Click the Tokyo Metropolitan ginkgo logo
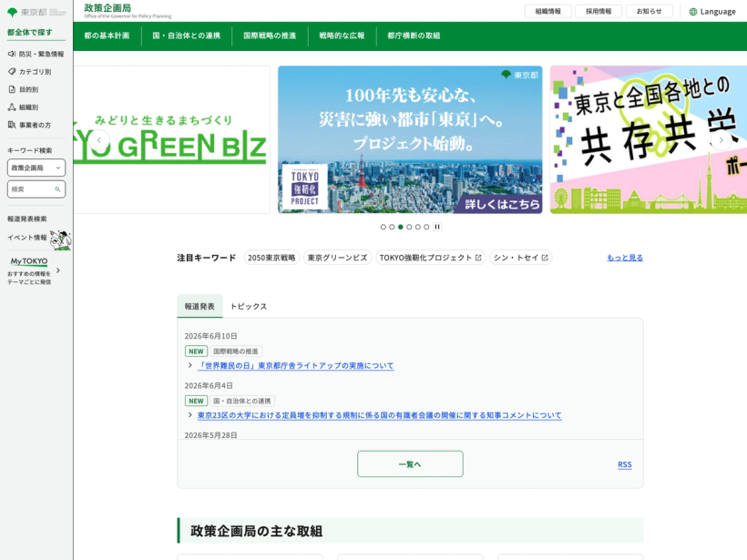Screen dimensions: 747x560 [13, 13]
